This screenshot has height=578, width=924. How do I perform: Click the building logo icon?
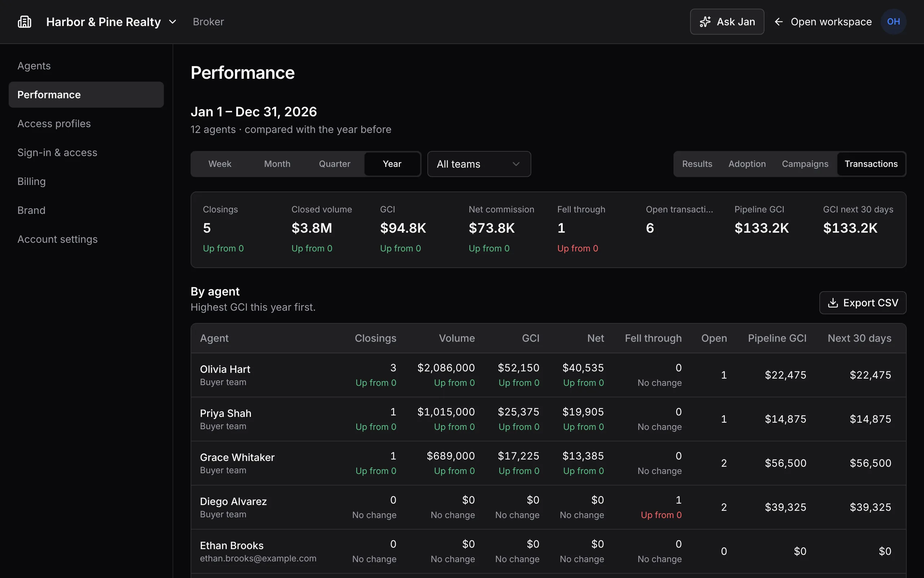tap(25, 22)
